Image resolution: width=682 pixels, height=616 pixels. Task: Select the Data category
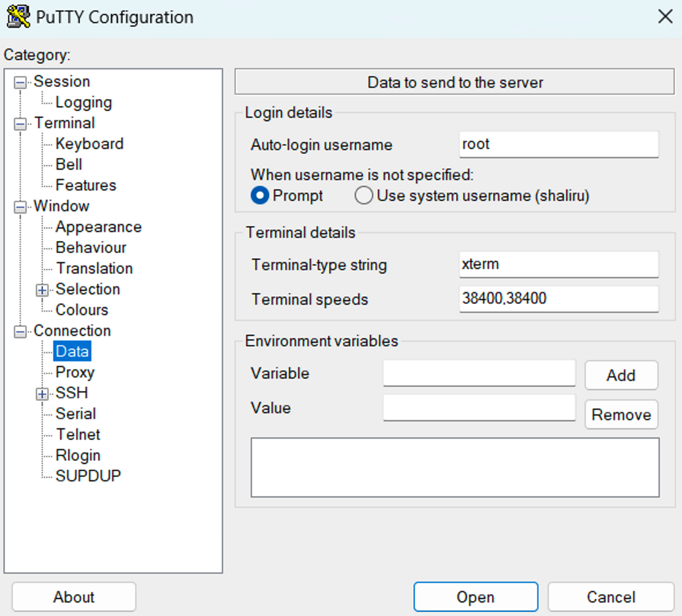coord(72,351)
